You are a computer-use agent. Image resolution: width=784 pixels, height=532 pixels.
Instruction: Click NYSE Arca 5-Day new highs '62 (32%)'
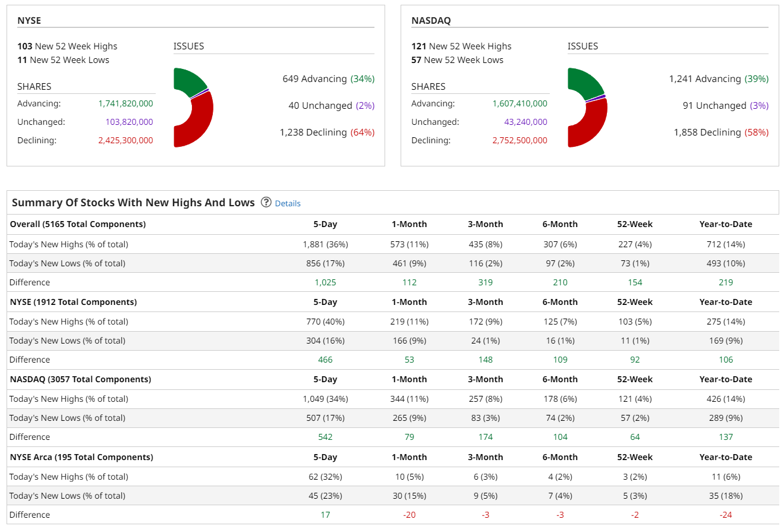point(325,477)
